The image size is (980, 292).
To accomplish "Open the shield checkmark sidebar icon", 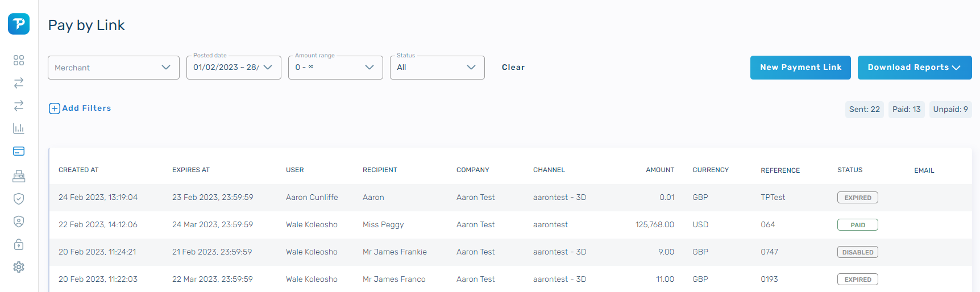I will point(19,199).
